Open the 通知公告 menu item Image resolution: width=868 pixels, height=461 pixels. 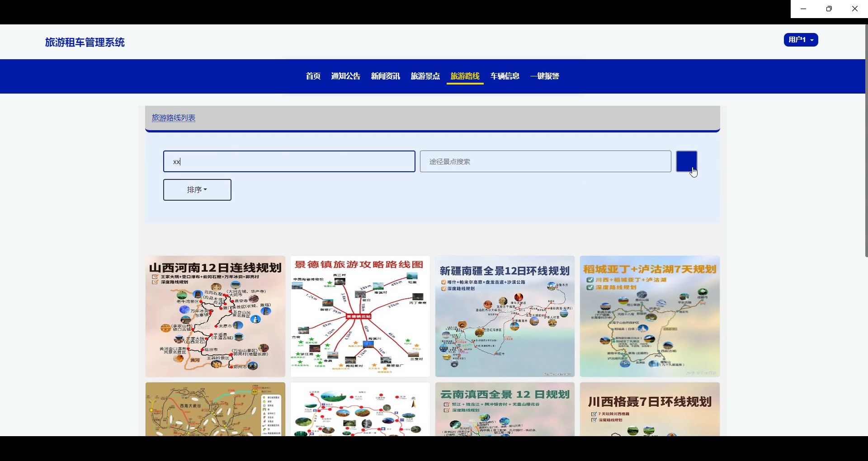346,76
